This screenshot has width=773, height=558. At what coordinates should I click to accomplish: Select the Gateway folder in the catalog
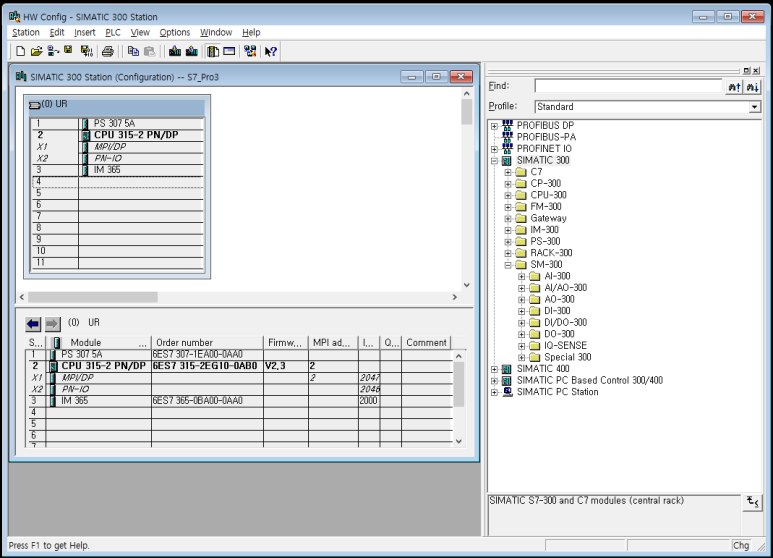[x=548, y=218]
